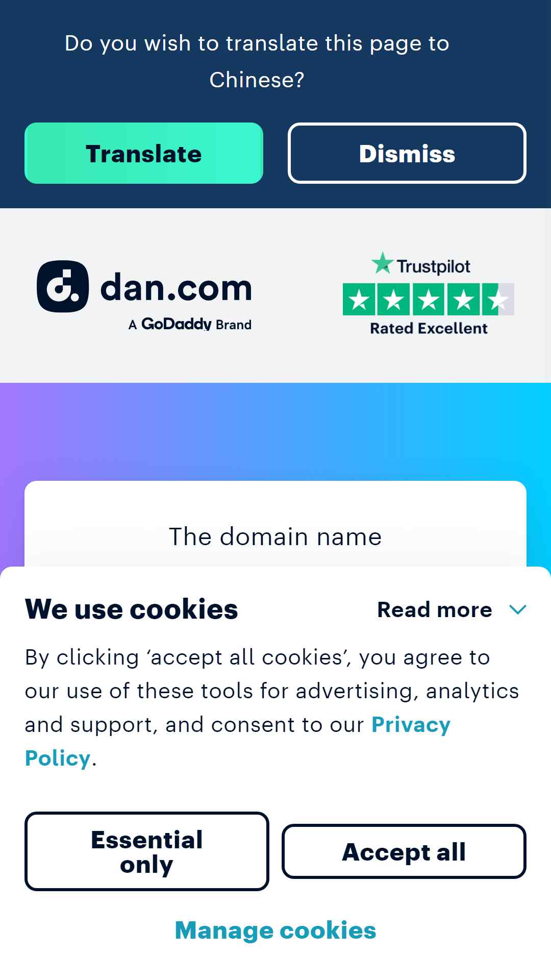Select the second Trustpilot rating star
The image size is (551, 980).
[x=394, y=300]
